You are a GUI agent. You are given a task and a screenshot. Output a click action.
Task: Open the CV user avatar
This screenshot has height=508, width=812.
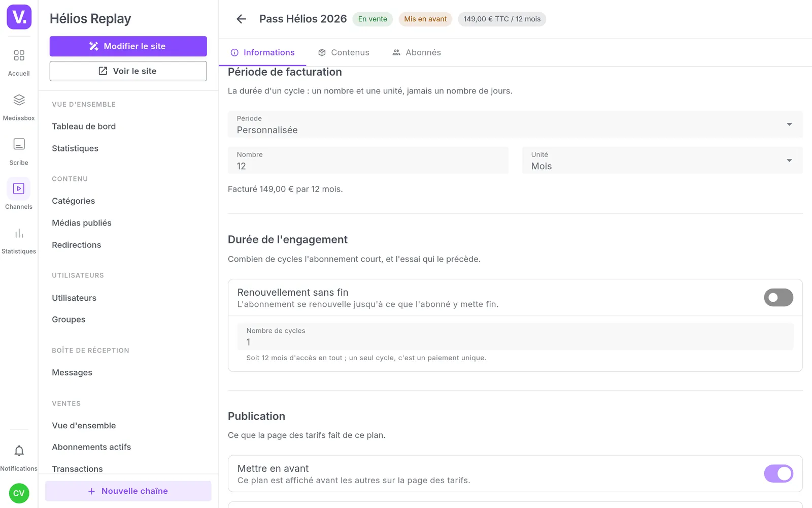(x=19, y=493)
